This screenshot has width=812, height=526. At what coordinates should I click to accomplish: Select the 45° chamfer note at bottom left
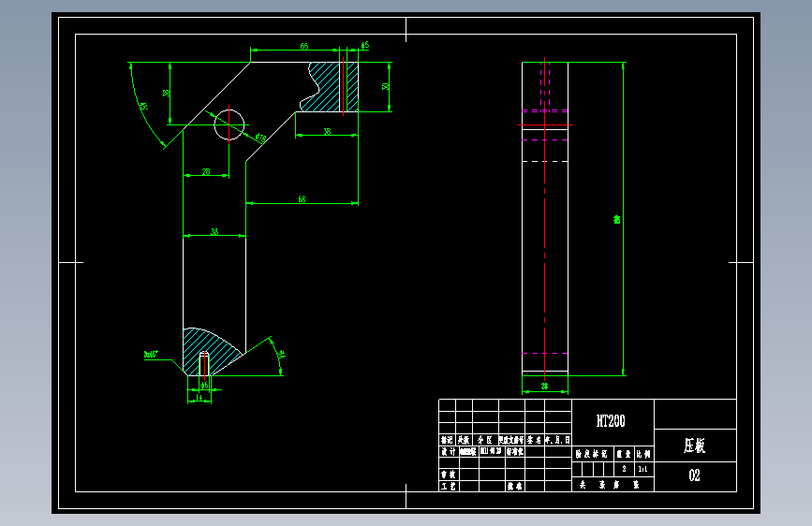click(151, 355)
